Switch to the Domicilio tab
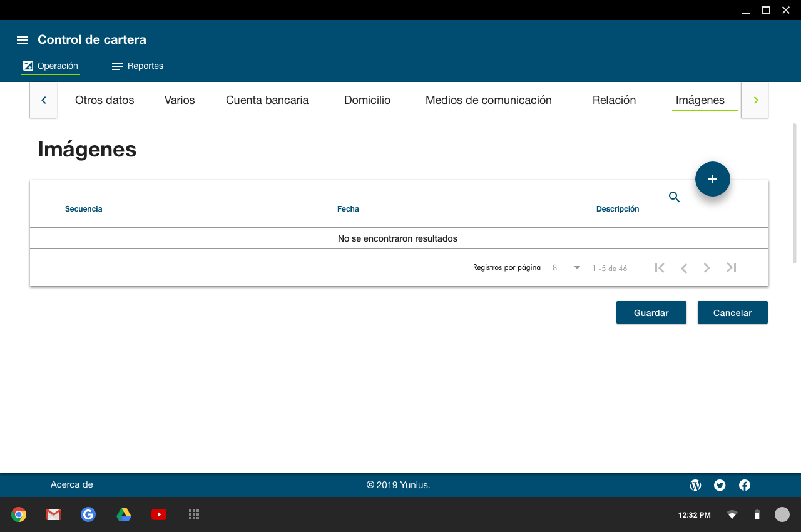Image resolution: width=801 pixels, height=532 pixels. coord(367,100)
